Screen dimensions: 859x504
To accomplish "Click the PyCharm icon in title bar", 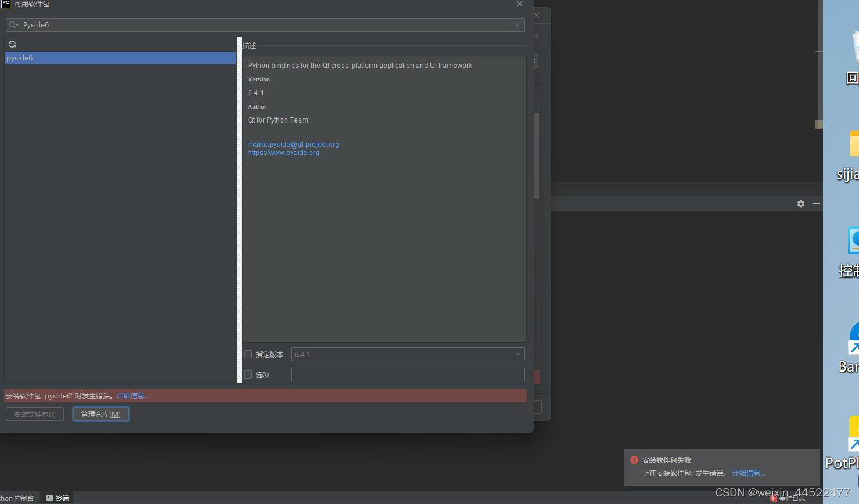I will 6,4.
